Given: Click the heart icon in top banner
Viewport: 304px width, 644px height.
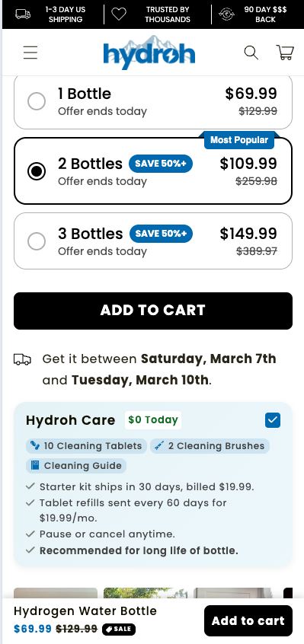Looking at the screenshot, I should coord(119,14).
